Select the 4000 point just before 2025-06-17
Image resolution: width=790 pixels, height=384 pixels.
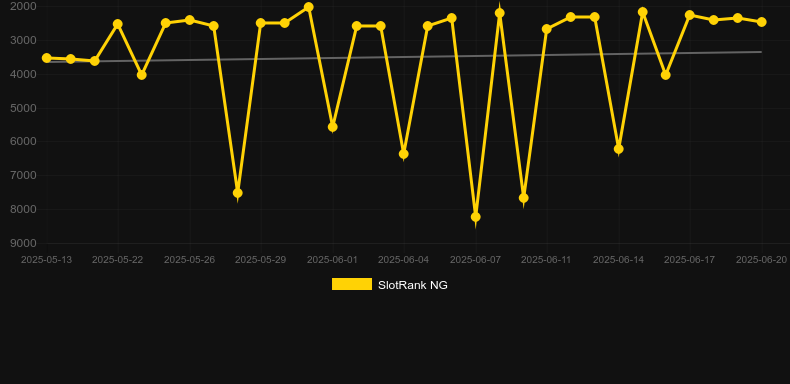(x=666, y=75)
